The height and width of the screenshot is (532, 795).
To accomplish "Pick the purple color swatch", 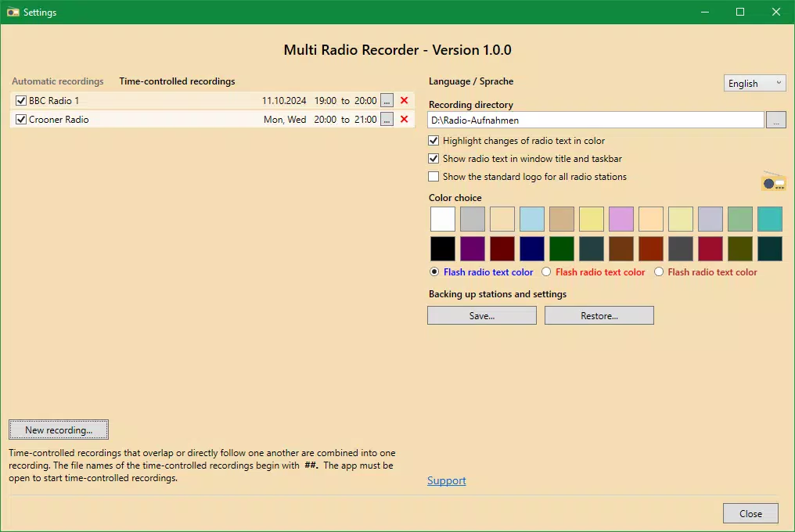I will (473, 249).
